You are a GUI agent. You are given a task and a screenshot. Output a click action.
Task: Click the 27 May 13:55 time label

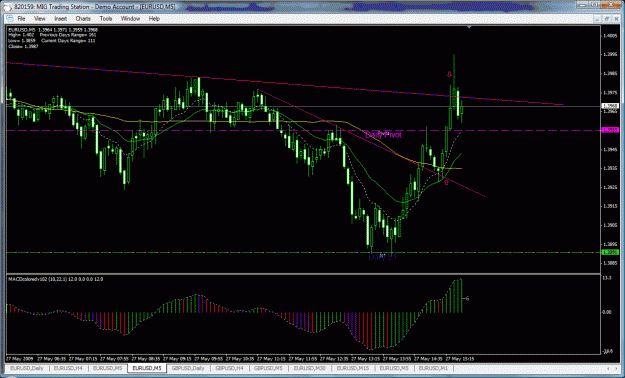tap(397, 358)
